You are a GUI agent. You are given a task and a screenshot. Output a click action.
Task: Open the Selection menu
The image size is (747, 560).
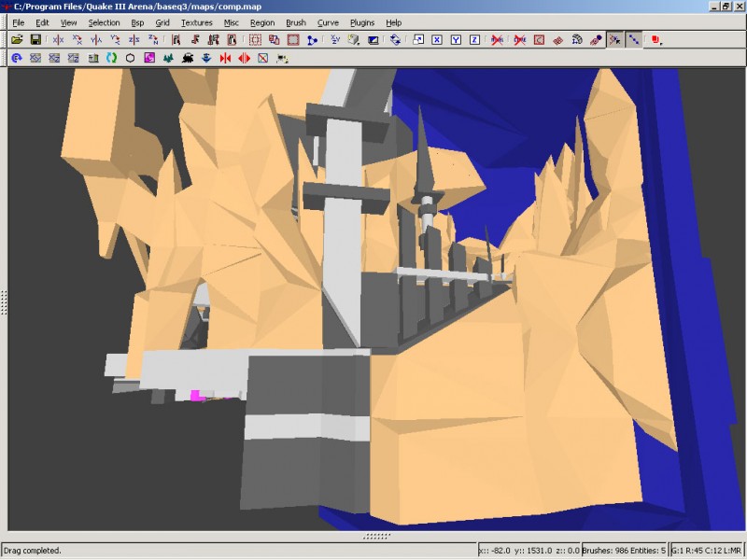[104, 22]
